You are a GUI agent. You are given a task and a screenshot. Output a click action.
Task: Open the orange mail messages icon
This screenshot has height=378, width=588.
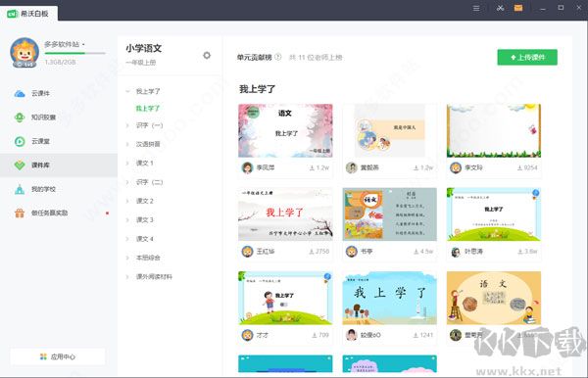pyautogui.click(x=518, y=8)
